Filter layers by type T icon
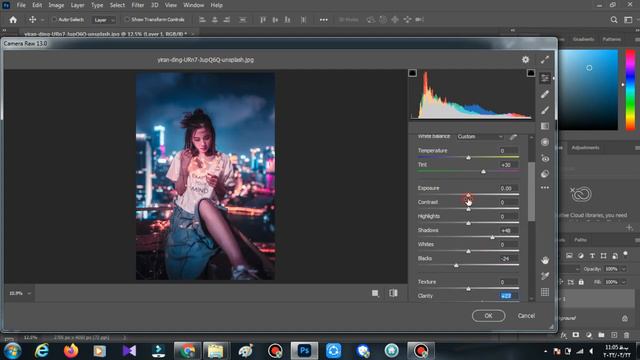The image size is (640, 360). click(592, 256)
